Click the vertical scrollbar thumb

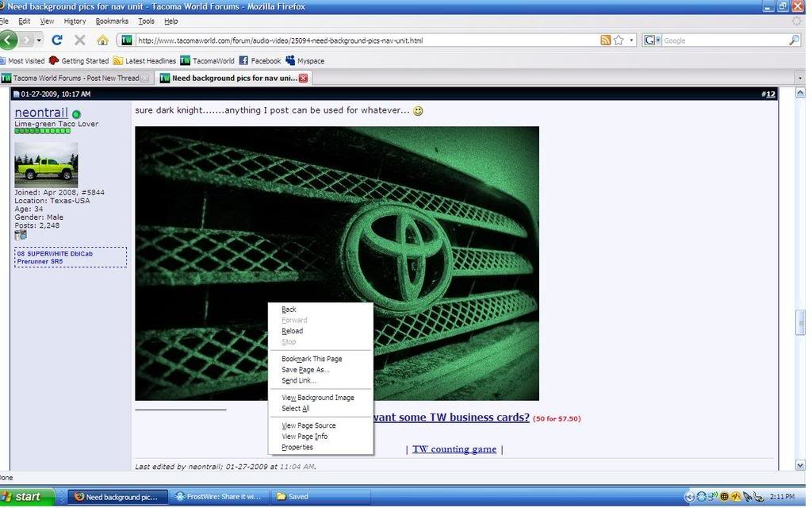(x=800, y=322)
